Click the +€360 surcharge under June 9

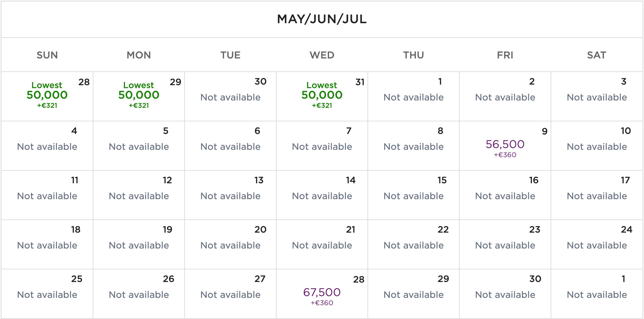coord(505,155)
